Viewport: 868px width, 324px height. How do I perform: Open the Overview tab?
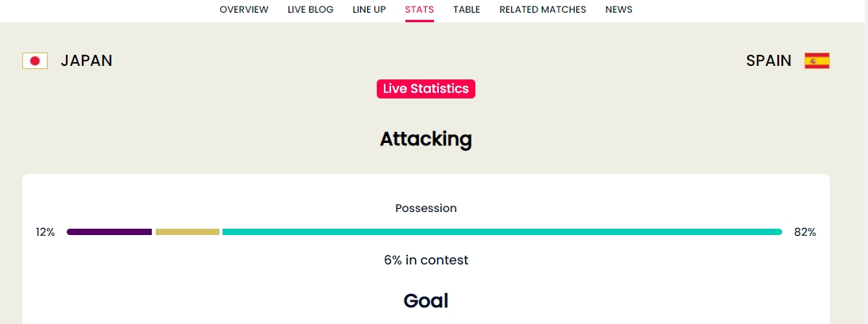244,10
